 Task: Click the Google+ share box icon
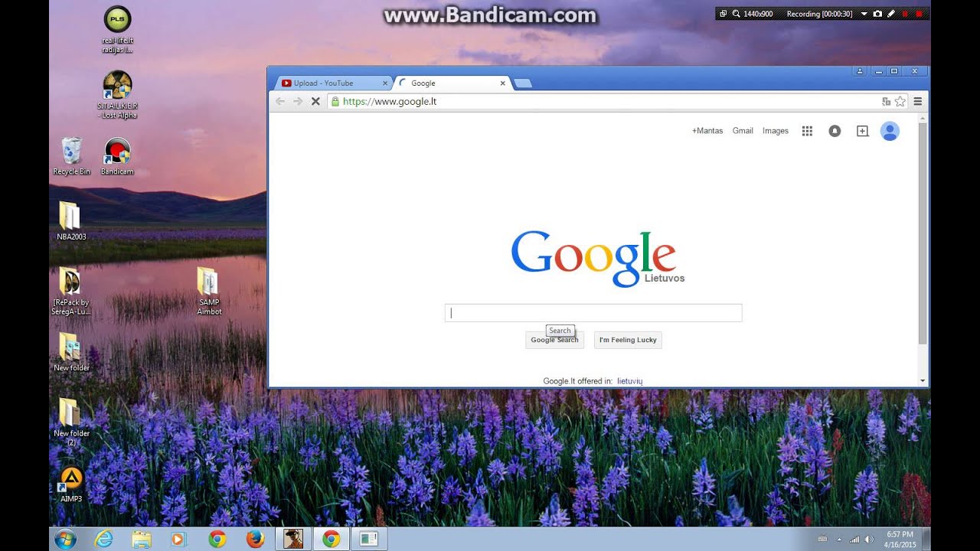tap(862, 131)
